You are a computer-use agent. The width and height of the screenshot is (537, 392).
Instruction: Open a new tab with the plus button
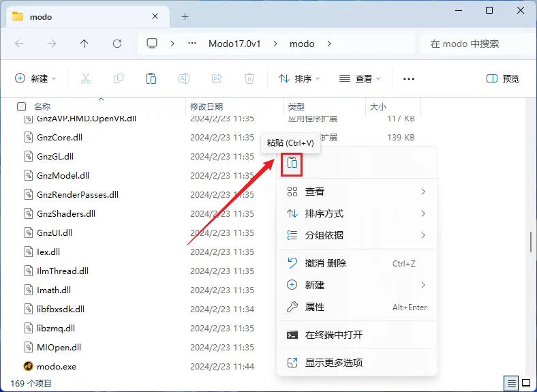click(x=185, y=16)
